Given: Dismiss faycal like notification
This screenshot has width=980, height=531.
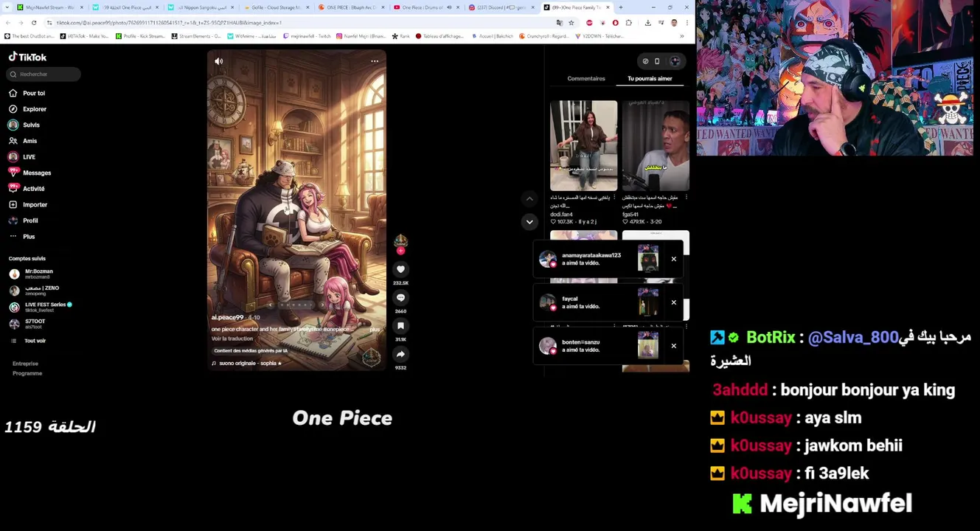Looking at the screenshot, I should tap(673, 302).
